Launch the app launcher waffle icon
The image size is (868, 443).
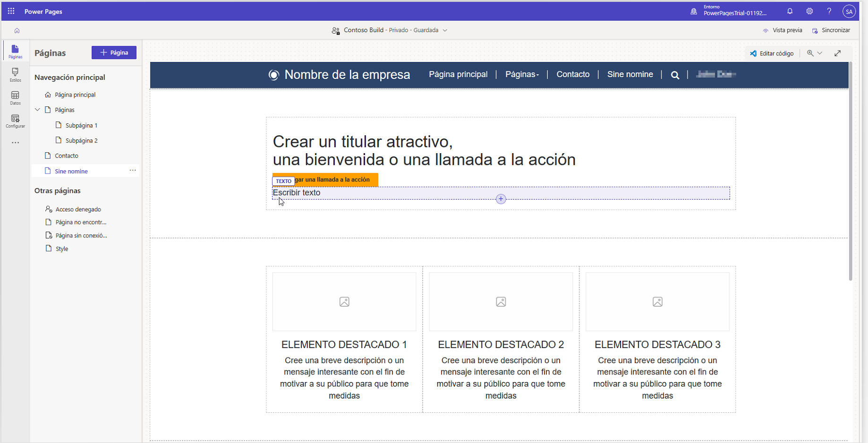point(10,11)
